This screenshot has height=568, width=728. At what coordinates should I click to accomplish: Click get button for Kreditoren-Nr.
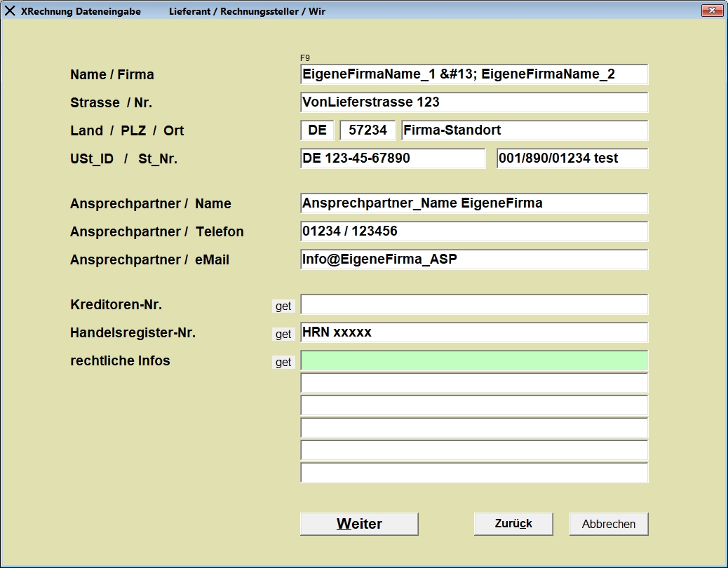point(283,306)
